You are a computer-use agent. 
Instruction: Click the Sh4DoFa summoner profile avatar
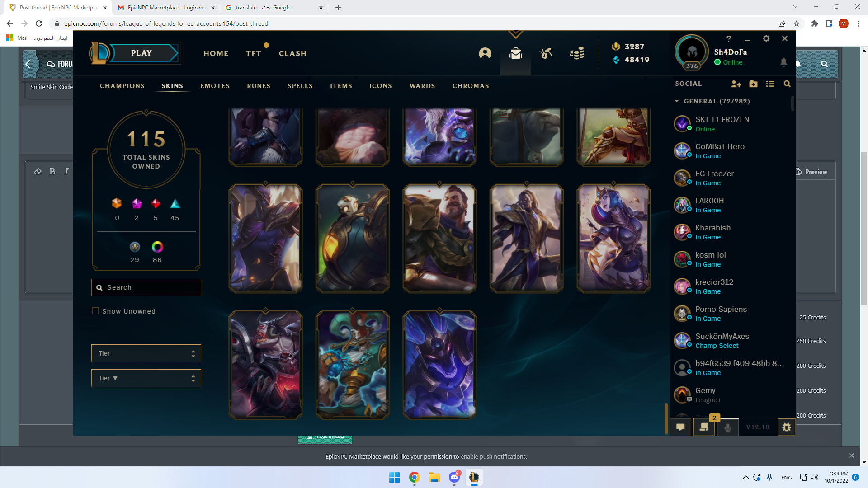click(x=692, y=52)
